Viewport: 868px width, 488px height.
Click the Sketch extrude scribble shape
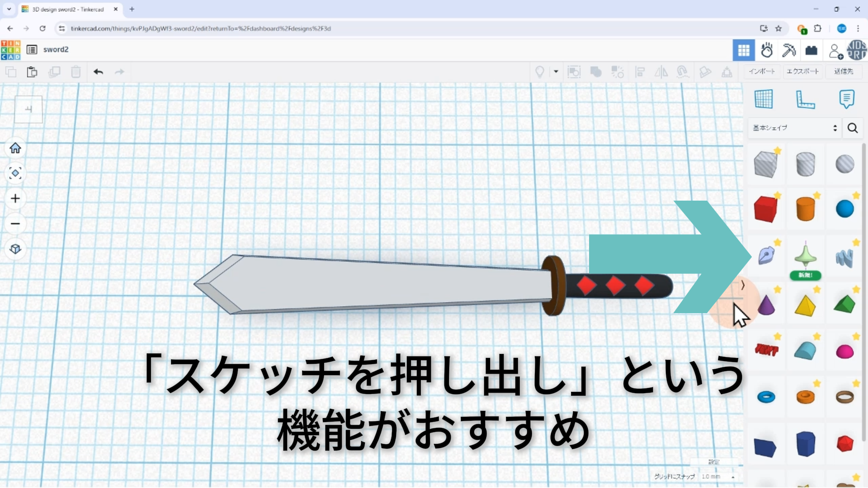766,256
